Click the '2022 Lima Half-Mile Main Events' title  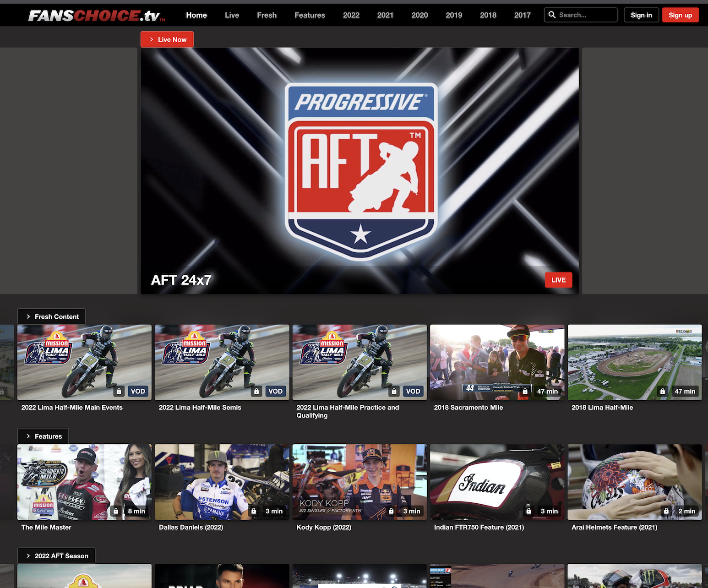(72, 407)
